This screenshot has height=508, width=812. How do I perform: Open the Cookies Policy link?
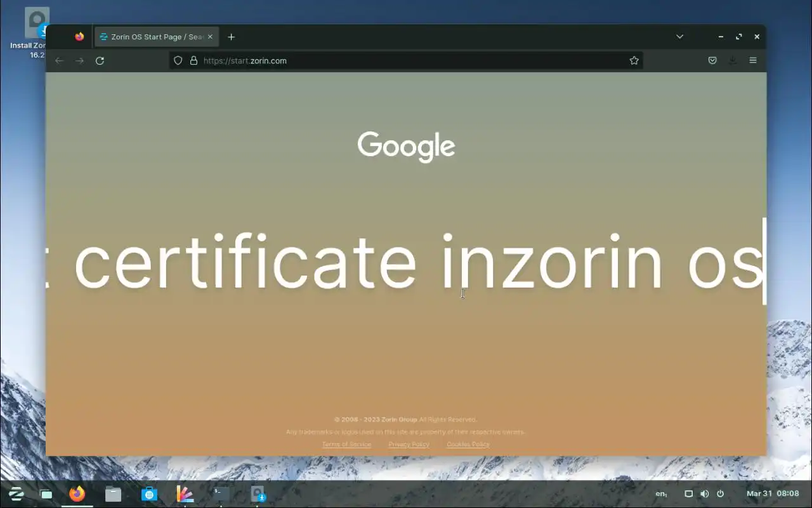pyautogui.click(x=468, y=444)
